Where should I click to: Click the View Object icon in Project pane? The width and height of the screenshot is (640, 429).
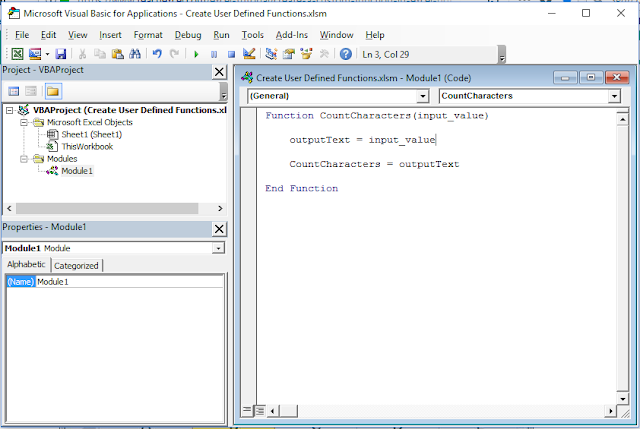coord(31,91)
